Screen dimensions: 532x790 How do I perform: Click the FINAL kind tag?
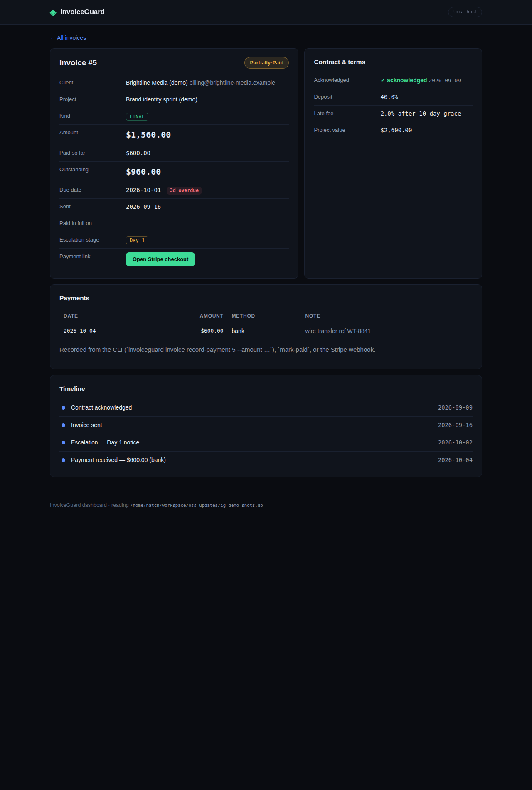click(137, 117)
